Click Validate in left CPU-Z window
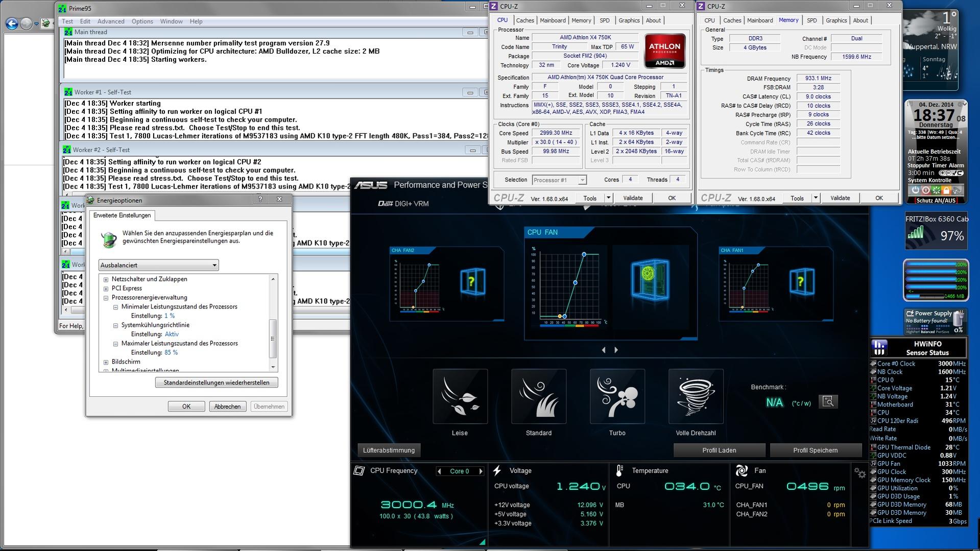This screenshot has height=551, width=980. [633, 198]
